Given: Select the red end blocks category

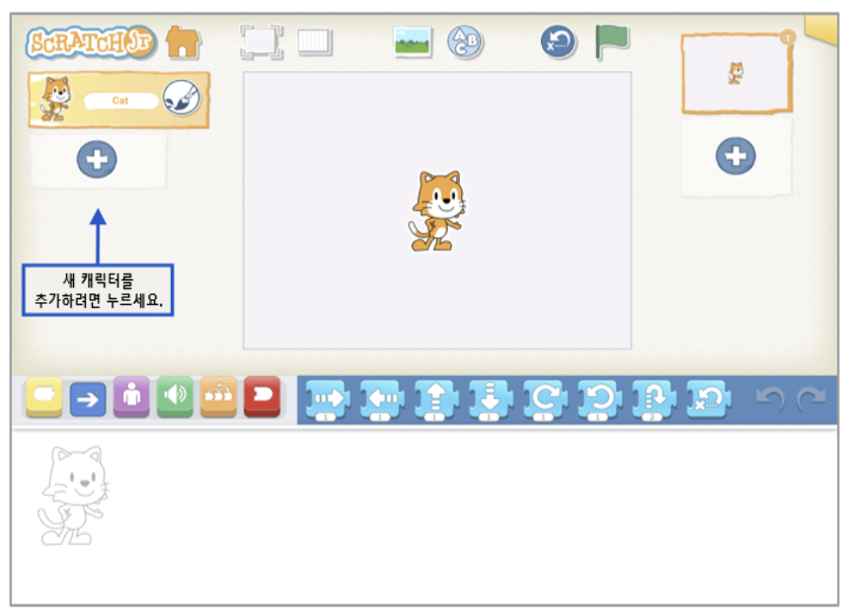Looking at the screenshot, I should point(262,397).
